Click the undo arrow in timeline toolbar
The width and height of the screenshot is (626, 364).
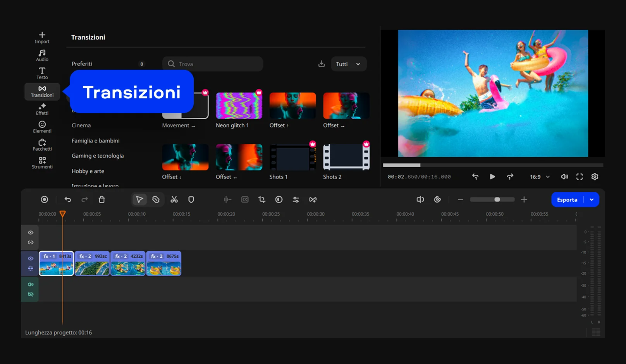point(68,199)
